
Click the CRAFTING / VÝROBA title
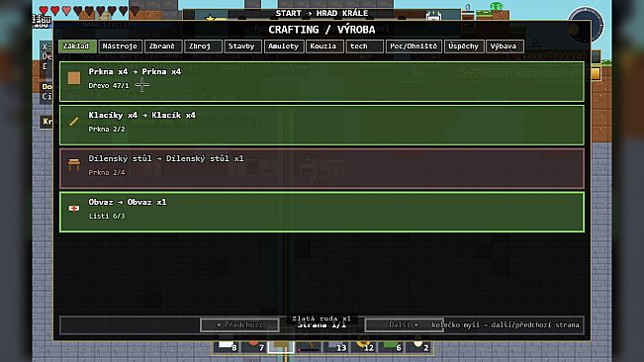tap(322, 30)
